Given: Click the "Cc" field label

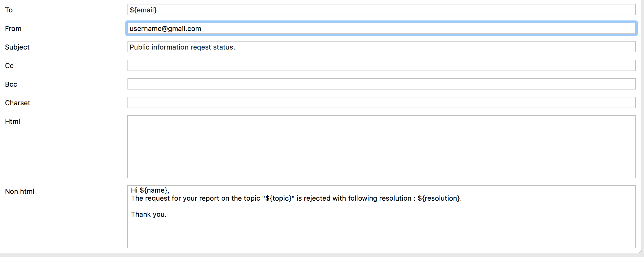Looking at the screenshot, I should tap(9, 66).
